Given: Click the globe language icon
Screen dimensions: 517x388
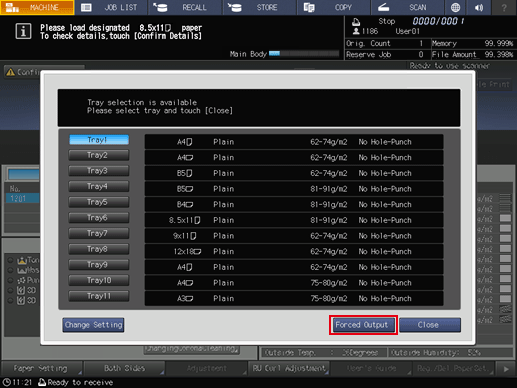Looking at the screenshot, I should point(455,7).
